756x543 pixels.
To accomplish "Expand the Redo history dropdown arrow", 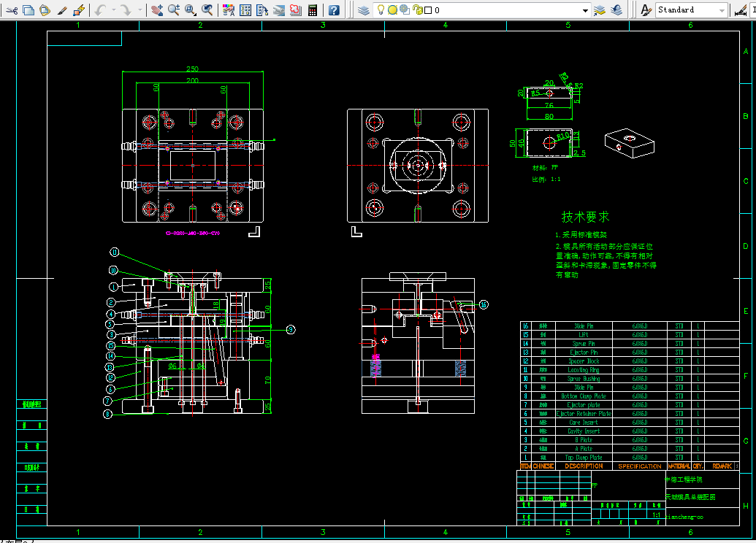I will pyautogui.click(x=140, y=9).
